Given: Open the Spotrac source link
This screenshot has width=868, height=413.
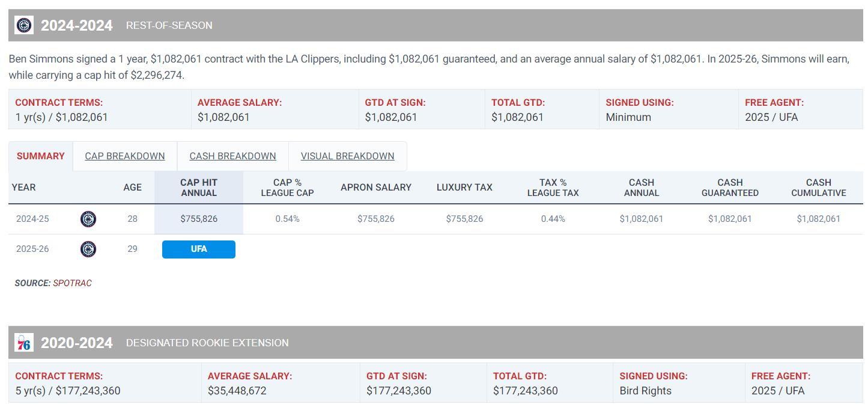Looking at the screenshot, I should click(72, 283).
